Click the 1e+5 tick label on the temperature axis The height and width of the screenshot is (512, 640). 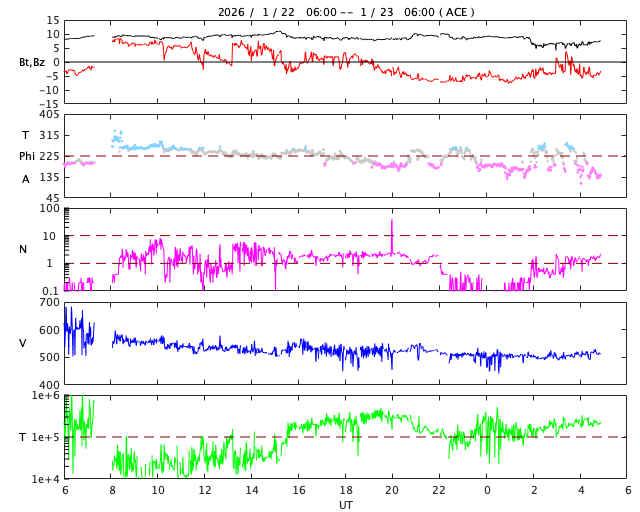tap(46, 437)
